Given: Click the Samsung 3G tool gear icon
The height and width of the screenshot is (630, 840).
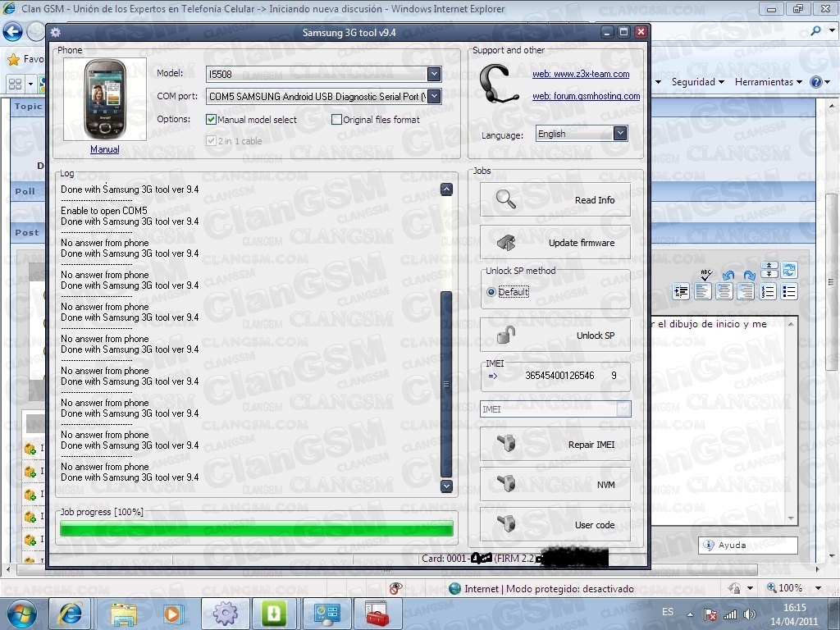Looking at the screenshot, I should pos(56,32).
